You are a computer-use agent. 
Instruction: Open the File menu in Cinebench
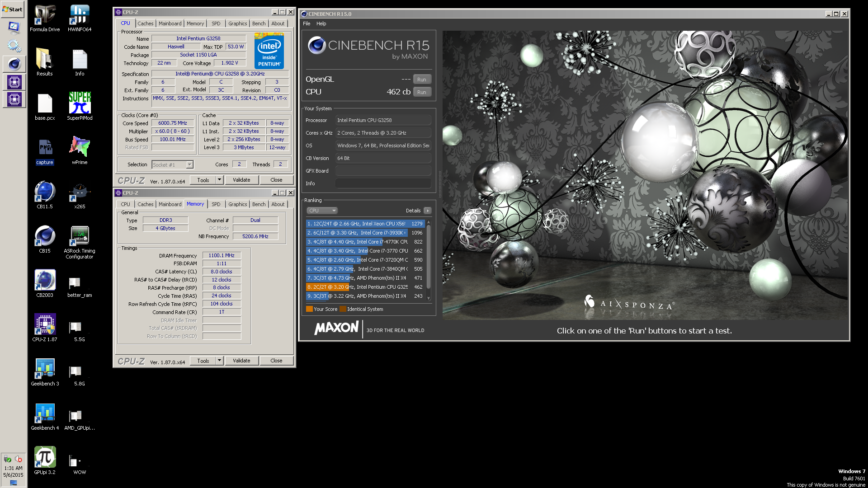307,23
